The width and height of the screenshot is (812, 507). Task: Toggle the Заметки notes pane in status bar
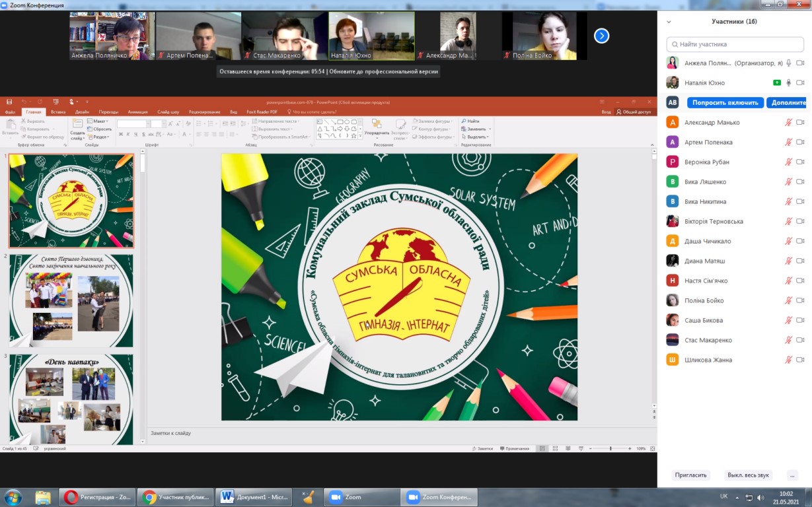click(482, 448)
